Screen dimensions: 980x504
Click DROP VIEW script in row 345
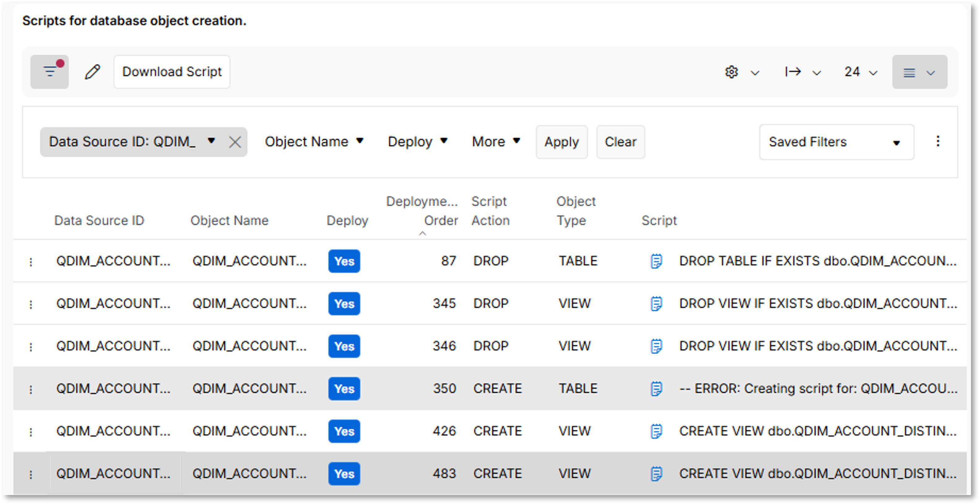818,303
